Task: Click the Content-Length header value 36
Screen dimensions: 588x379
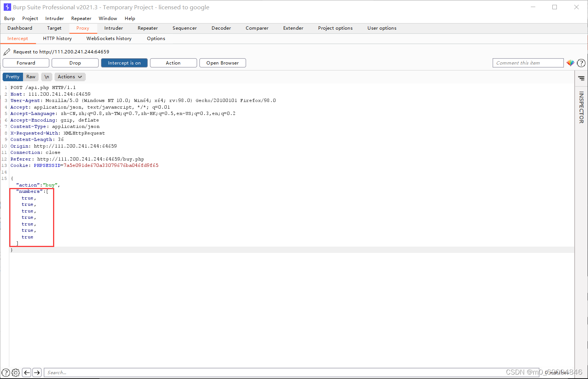Action: click(x=61, y=139)
